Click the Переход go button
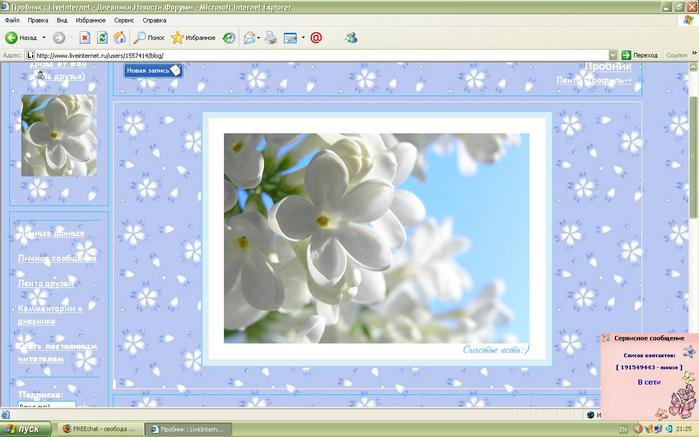The width and height of the screenshot is (699, 437). (640, 55)
